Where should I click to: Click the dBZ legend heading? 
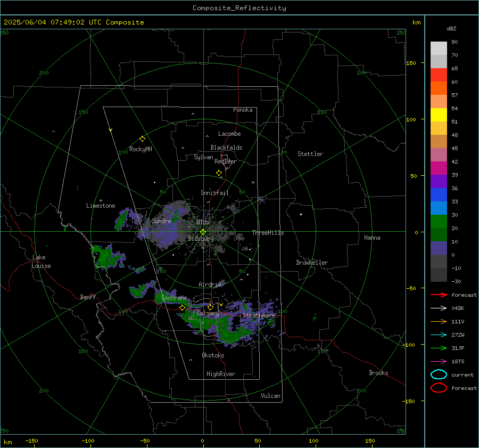(x=451, y=28)
